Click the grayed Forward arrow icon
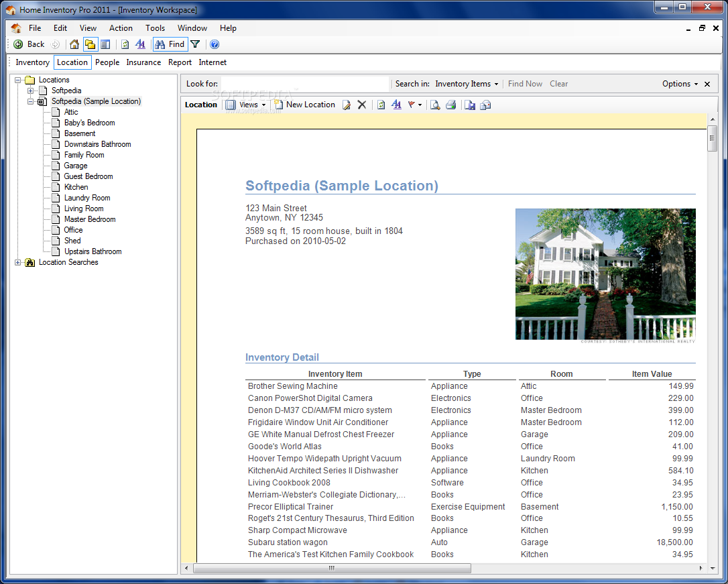The height and width of the screenshot is (584, 728). point(55,44)
